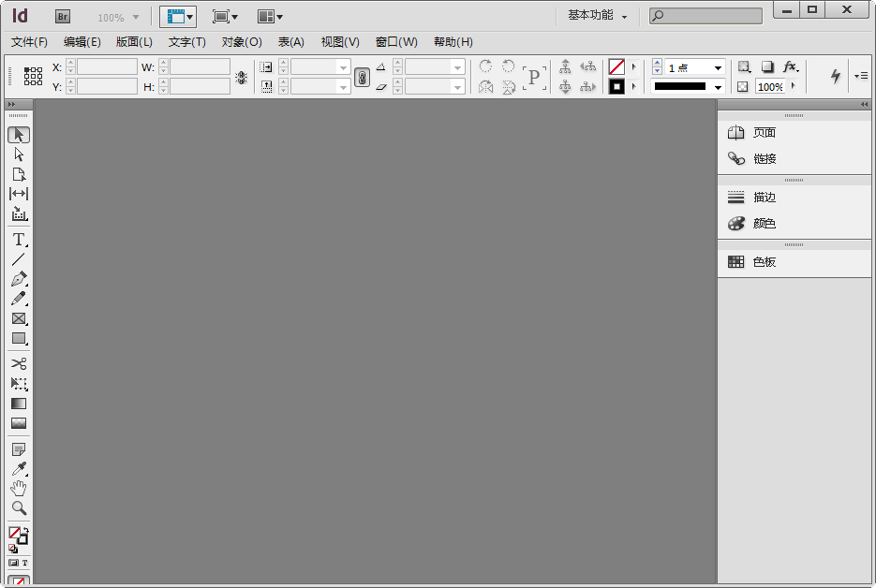Activate the Hand tool
The image size is (876, 588).
[x=19, y=488]
